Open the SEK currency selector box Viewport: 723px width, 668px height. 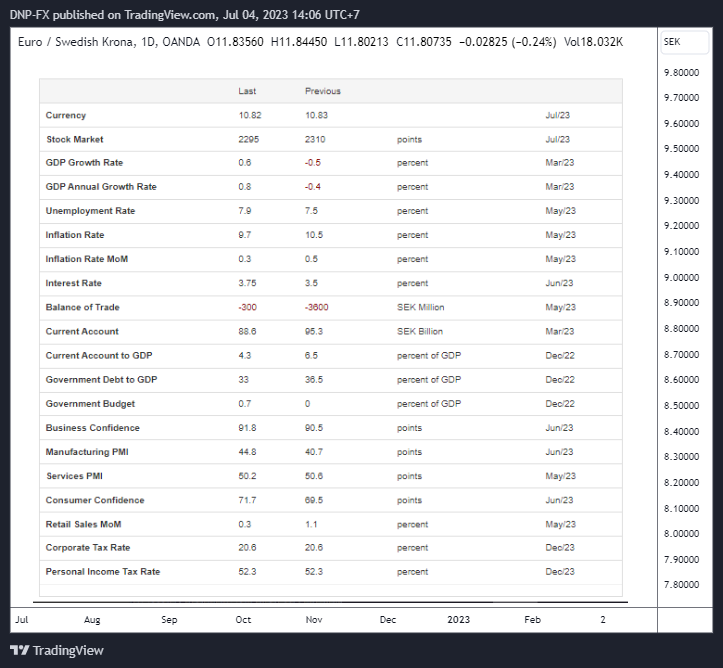tap(684, 42)
